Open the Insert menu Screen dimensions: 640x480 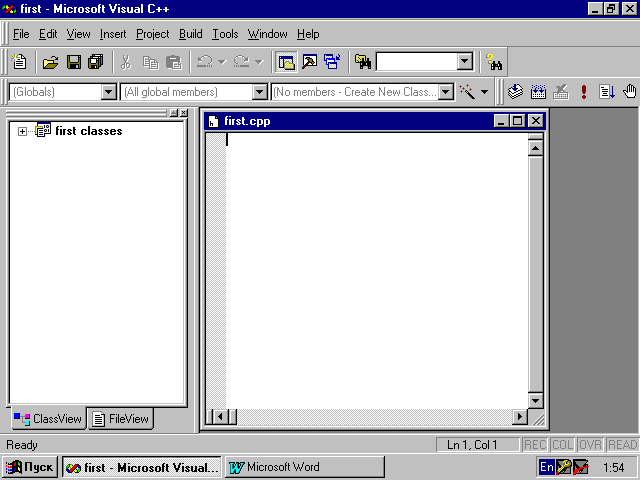pyautogui.click(x=113, y=34)
